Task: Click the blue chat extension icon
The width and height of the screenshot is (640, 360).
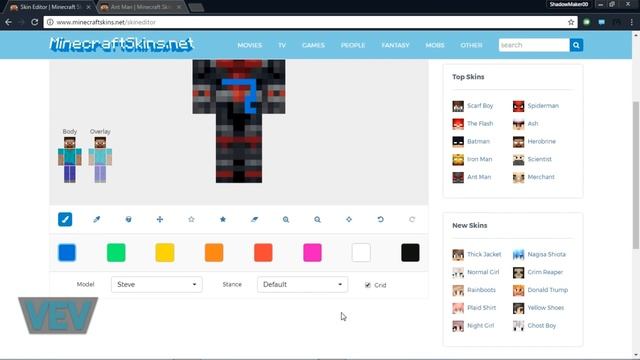Action: [x=602, y=22]
